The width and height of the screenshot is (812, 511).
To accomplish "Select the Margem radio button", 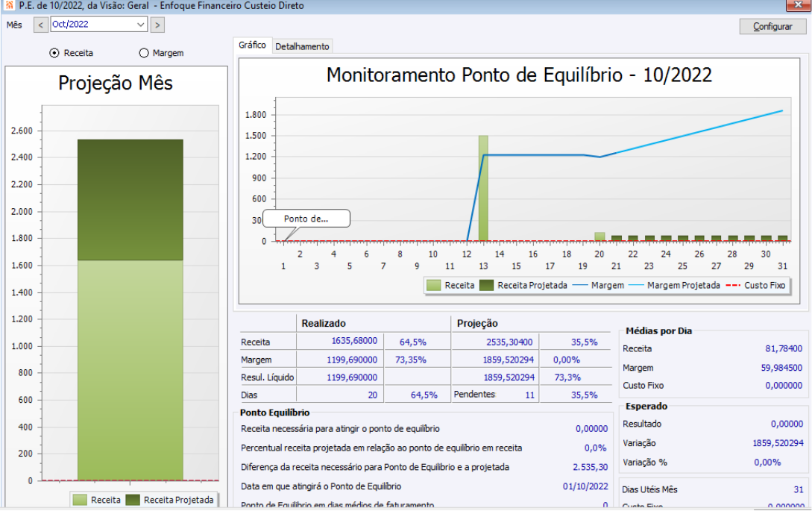I will point(144,53).
